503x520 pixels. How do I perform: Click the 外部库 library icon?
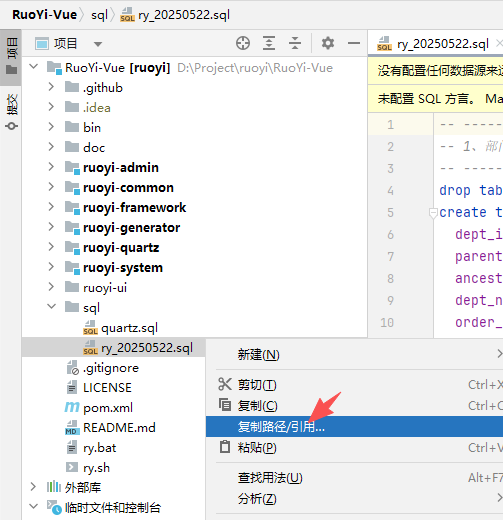[x=53, y=487]
